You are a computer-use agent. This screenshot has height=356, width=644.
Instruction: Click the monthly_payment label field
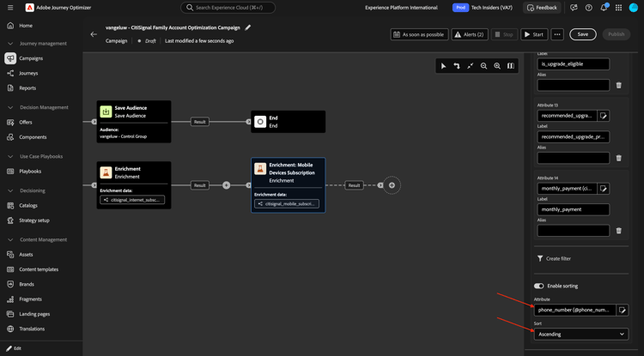click(574, 209)
